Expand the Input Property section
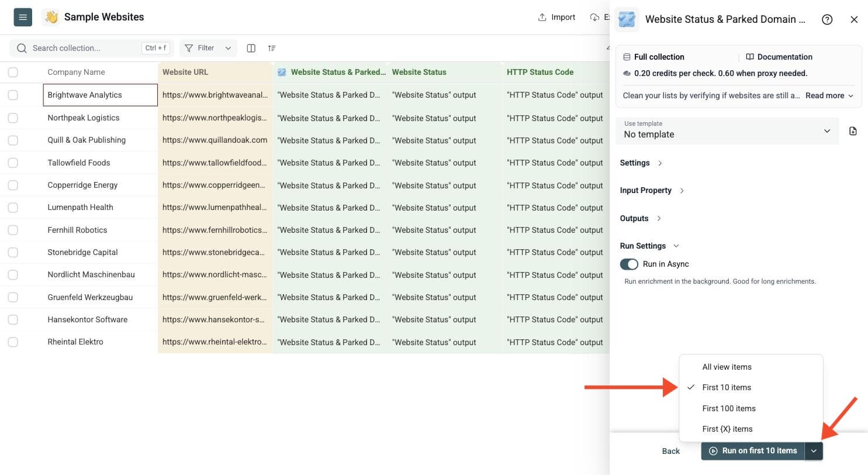868x475 pixels. (x=652, y=190)
